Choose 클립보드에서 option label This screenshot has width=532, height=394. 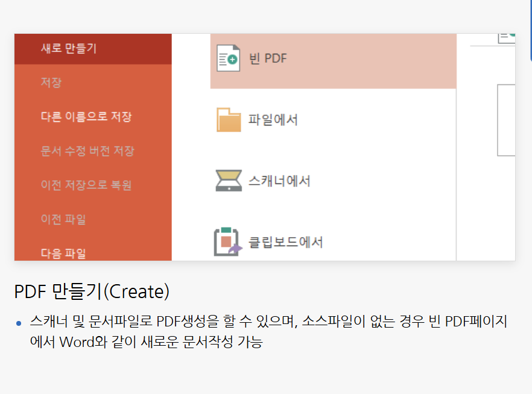(x=286, y=242)
